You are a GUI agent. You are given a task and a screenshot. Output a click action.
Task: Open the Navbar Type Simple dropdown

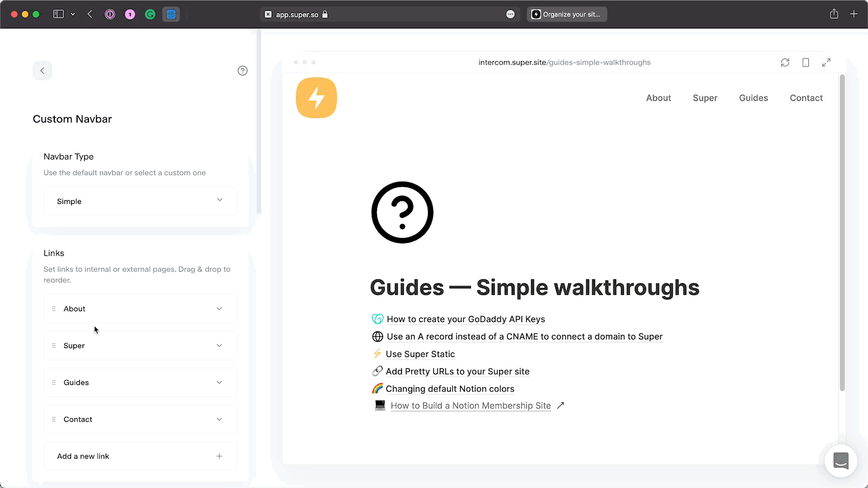pos(141,201)
